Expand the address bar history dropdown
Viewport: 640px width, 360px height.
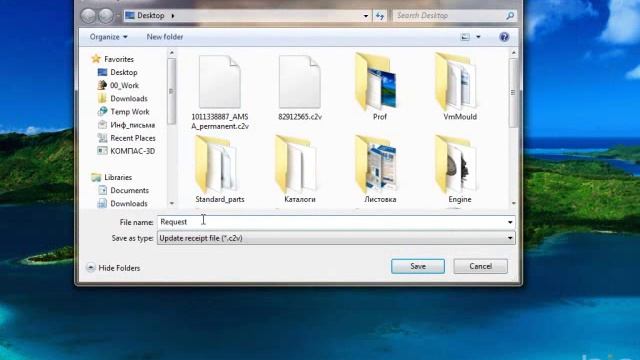click(x=366, y=16)
